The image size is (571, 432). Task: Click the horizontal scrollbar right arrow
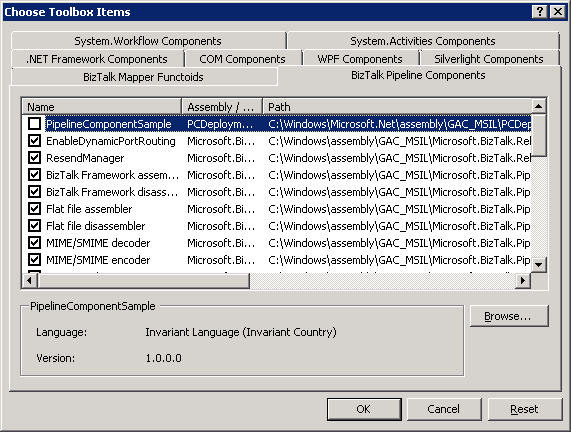[x=523, y=280]
